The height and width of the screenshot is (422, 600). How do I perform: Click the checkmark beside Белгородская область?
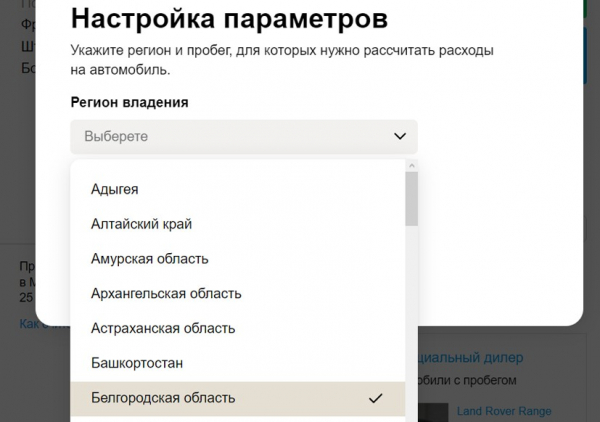click(x=376, y=398)
